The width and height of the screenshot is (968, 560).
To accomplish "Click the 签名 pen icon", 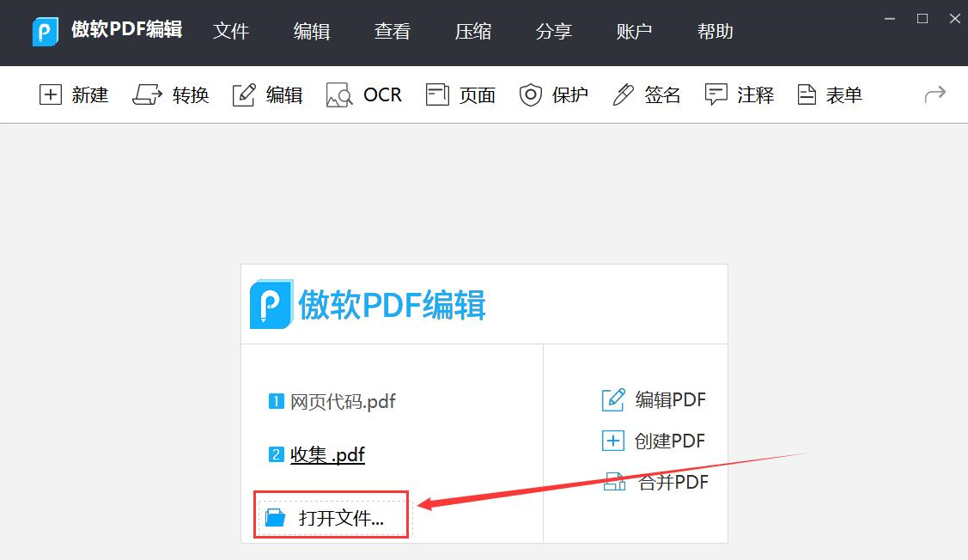I will (623, 95).
